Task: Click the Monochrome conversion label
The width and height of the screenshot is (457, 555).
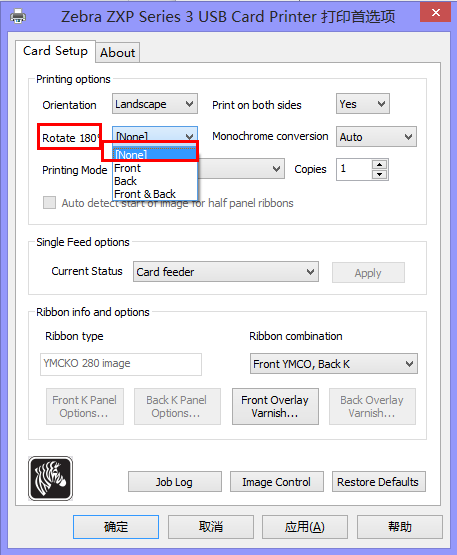Action: [270, 136]
